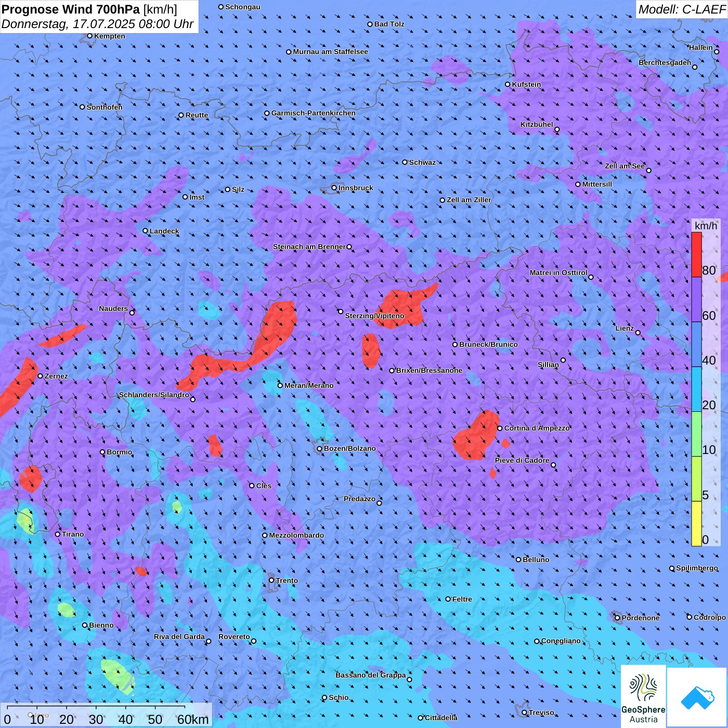The image size is (728, 728).
Task: Click the 'Conegliano' town label
Action: point(561,641)
